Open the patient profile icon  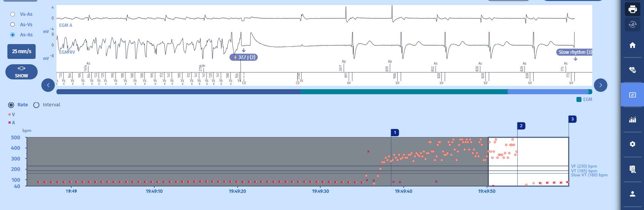[632, 194]
